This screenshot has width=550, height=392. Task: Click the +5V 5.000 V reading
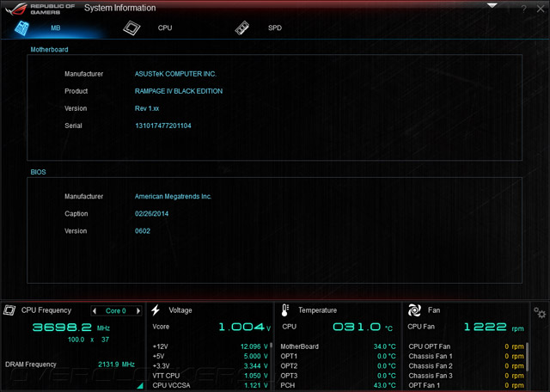(x=255, y=356)
